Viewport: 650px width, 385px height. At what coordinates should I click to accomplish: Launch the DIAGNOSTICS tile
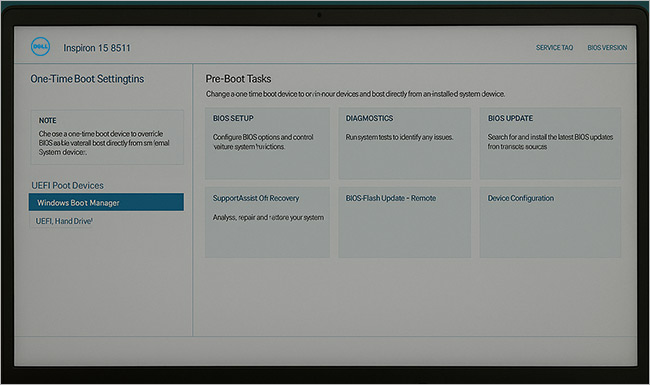click(405, 143)
